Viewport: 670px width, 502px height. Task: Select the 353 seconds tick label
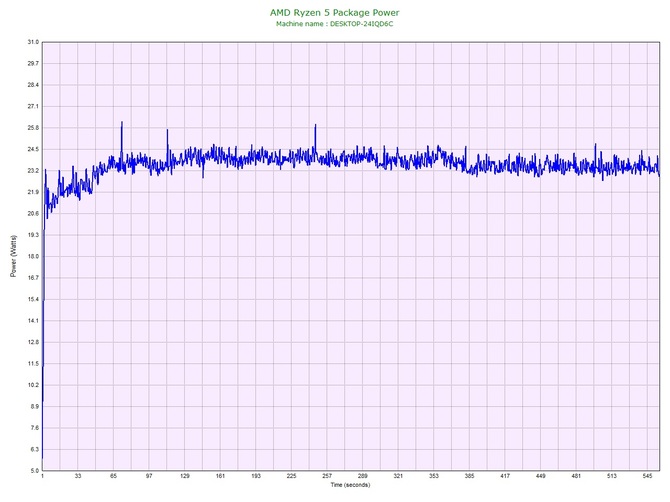coord(434,476)
